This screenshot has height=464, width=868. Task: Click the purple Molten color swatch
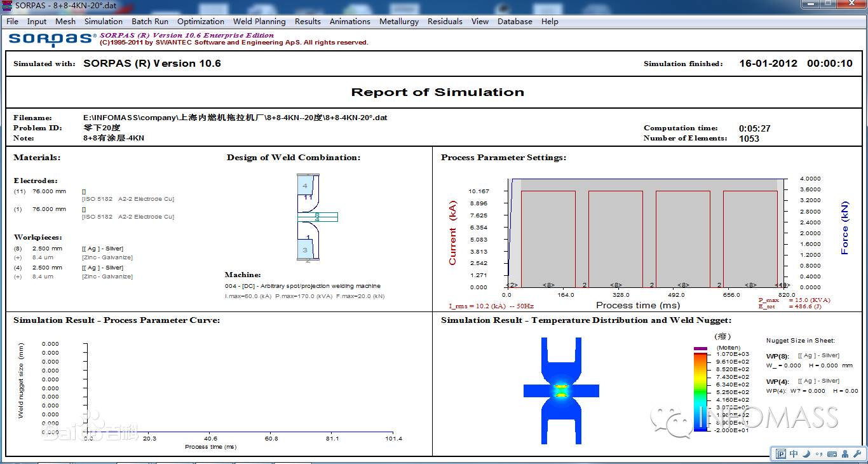click(701, 348)
